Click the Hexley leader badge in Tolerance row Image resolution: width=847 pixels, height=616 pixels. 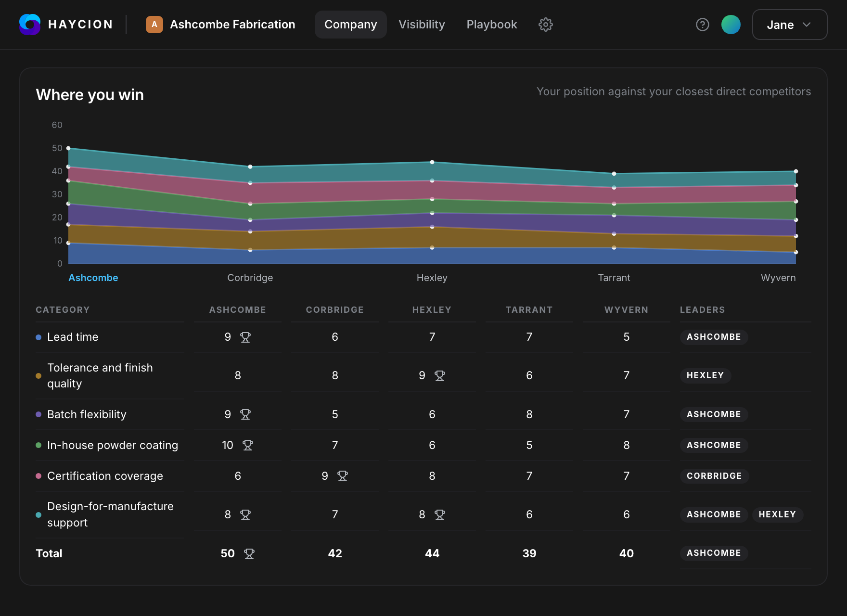pyautogui.click(x=705, y=375)
